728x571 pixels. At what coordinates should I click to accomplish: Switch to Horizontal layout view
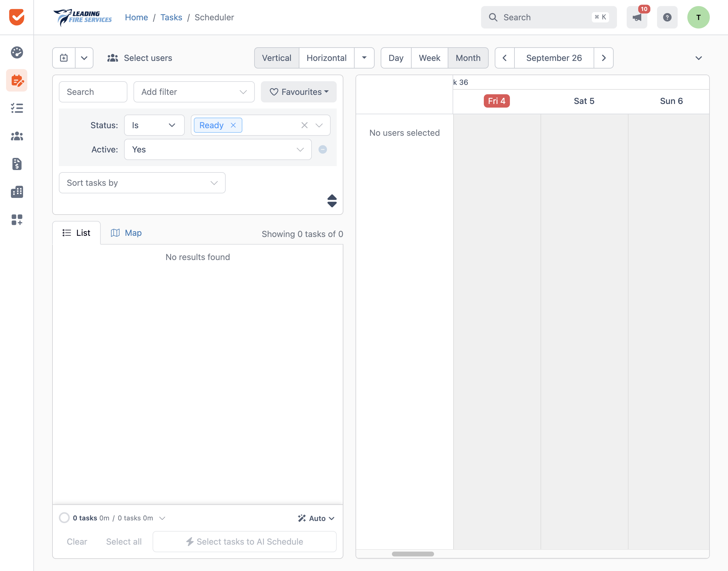326,58
